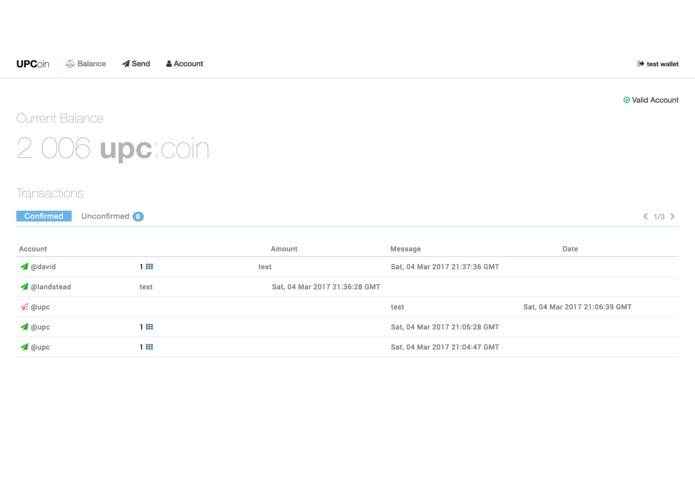The height and width of the screenshot is (494, 695).
Task: Open the Account menu item
Action: pos(184,64)
